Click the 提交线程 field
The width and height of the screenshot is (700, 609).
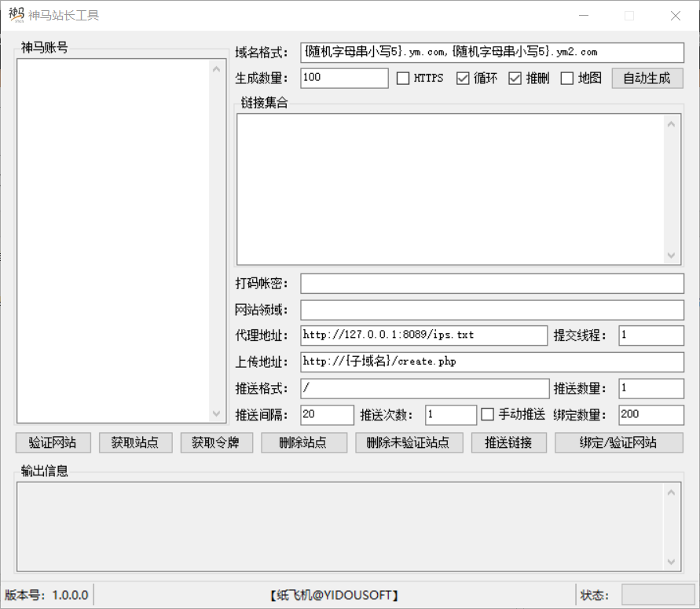pyautogui.click(x=651, y=336)
